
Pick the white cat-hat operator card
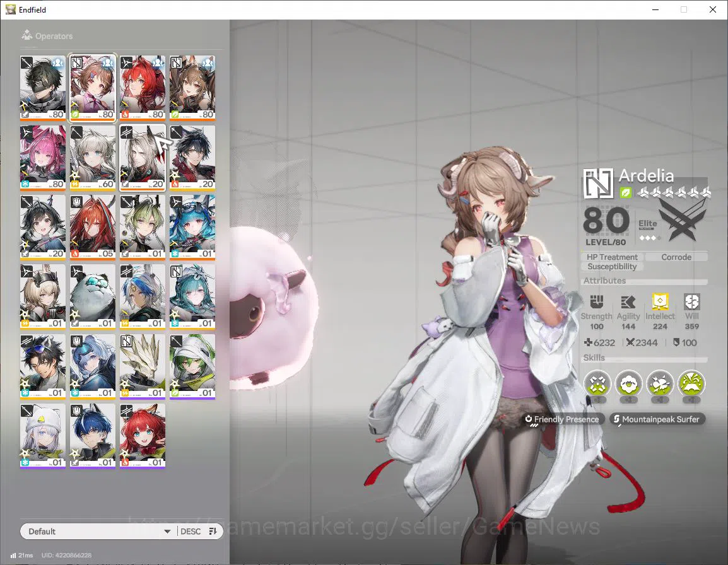point(43,436)
